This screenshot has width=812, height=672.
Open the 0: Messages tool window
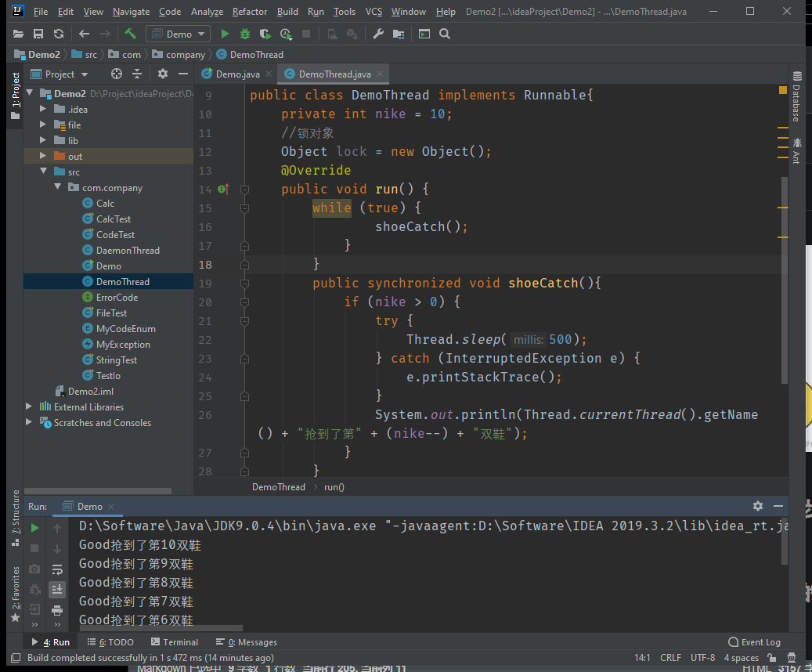click(x=247, y=642)
